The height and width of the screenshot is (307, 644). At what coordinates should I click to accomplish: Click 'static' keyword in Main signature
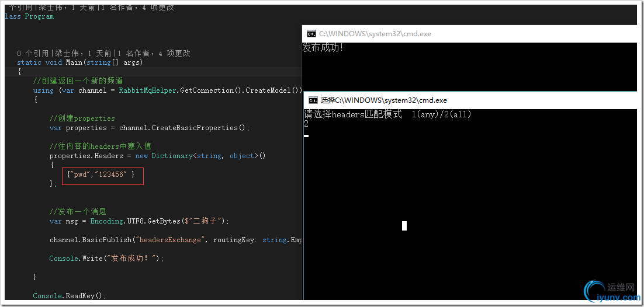pyautogui.click(x=29, y=62)
